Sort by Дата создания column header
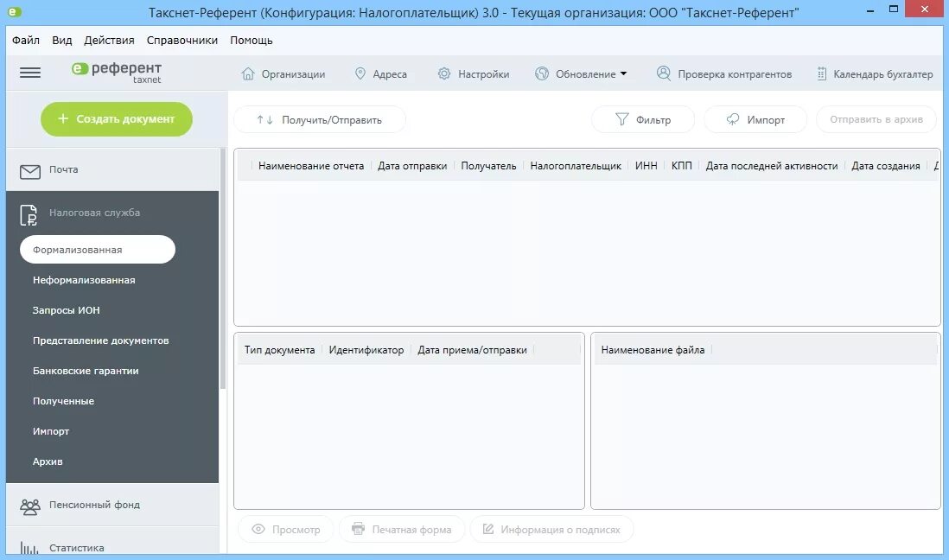The image size is (949, 560). (x=885, y=166)
